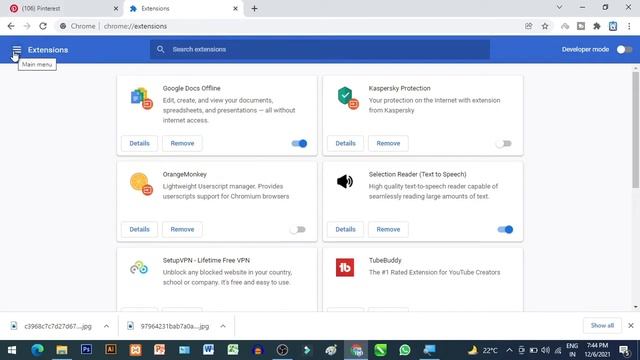Open Illustrator from taskbar

tap(111, 350)
